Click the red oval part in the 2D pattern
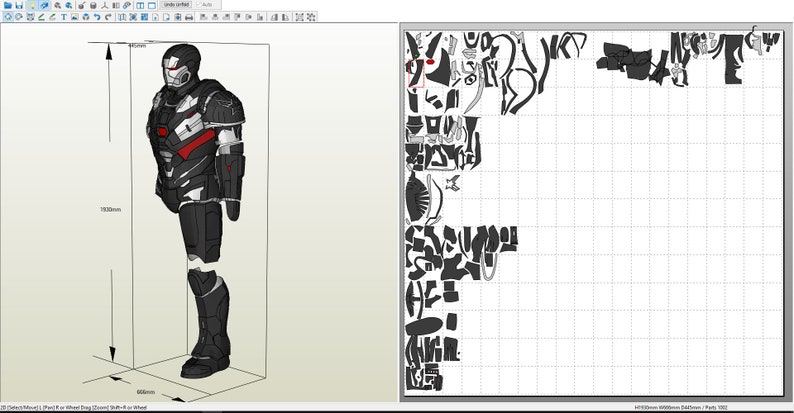Viewport: 794px width, 413px height. (x=430, y=62)
